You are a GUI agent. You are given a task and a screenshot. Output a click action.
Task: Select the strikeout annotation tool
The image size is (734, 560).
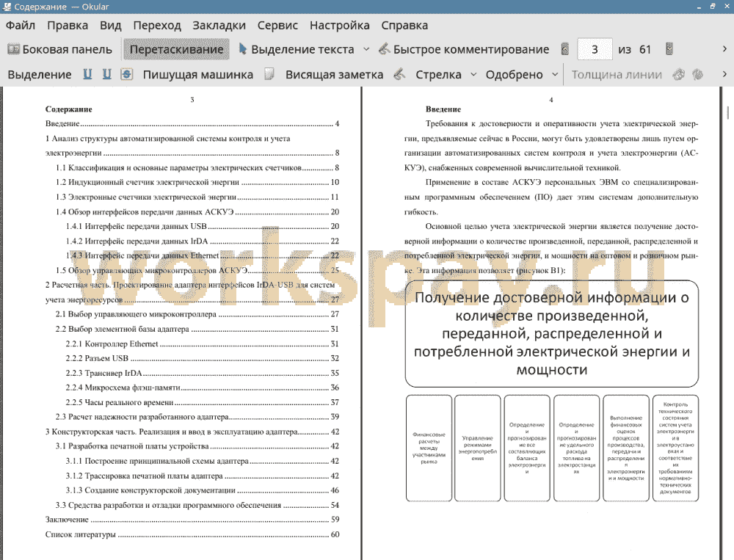point(126,74)
